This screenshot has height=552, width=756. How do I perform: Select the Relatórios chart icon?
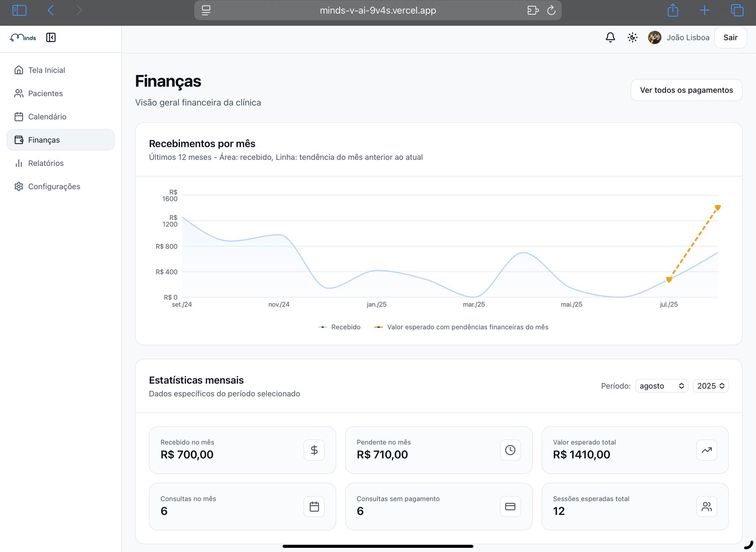pyautogui.click(x=19, y=163)
